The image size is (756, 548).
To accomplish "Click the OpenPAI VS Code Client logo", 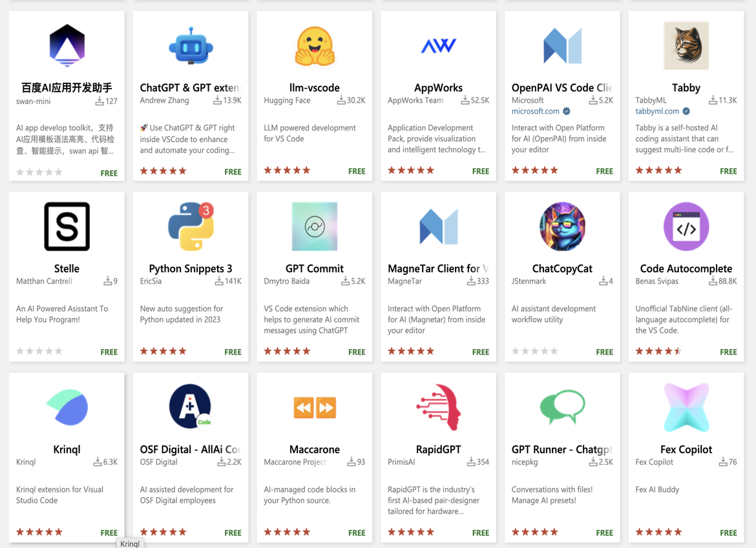I will coord(562,46).
